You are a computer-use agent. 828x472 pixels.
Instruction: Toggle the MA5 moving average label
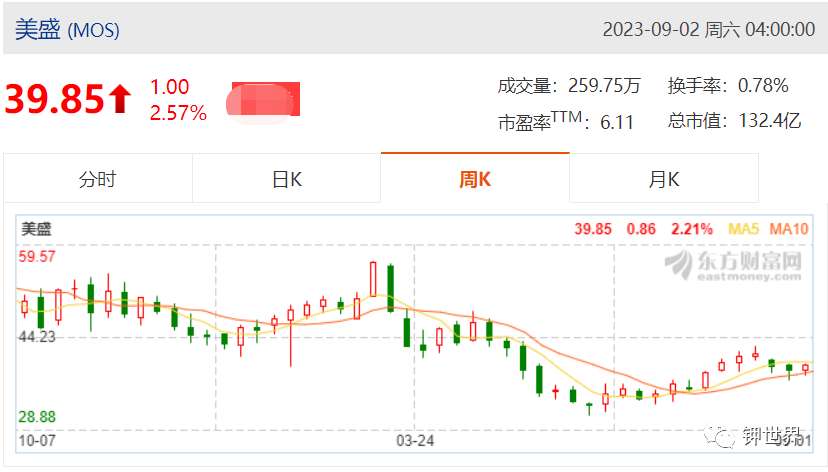click(744, 229)
